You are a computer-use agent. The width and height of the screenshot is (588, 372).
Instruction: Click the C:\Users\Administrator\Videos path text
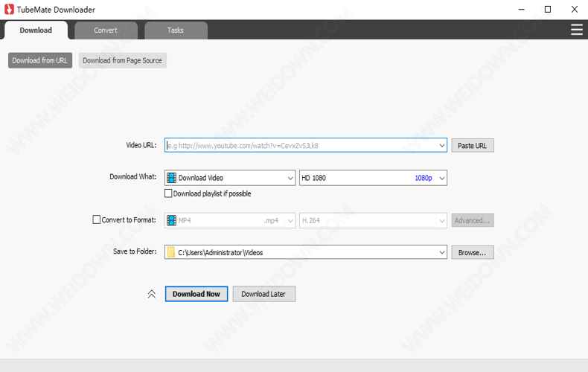coord(220,253)
